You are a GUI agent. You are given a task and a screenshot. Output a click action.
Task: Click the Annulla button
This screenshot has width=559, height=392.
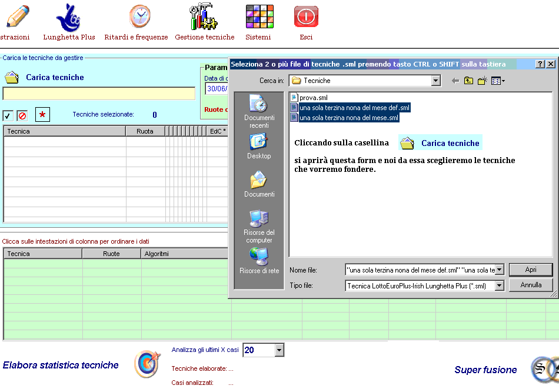point(531,285)
